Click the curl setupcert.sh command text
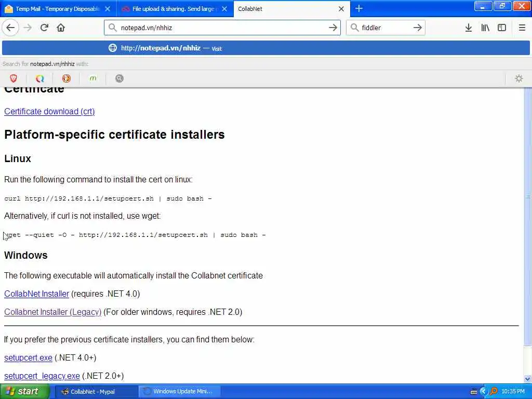Image resolution: width=532 pixels, height=399 pixels. coord(108,199)
